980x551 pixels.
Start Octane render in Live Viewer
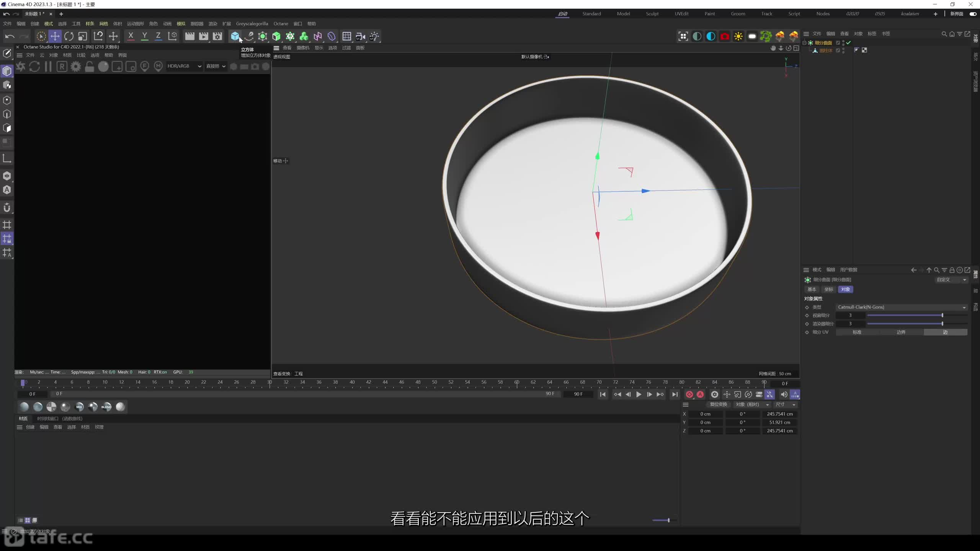(x=21, y=66)
